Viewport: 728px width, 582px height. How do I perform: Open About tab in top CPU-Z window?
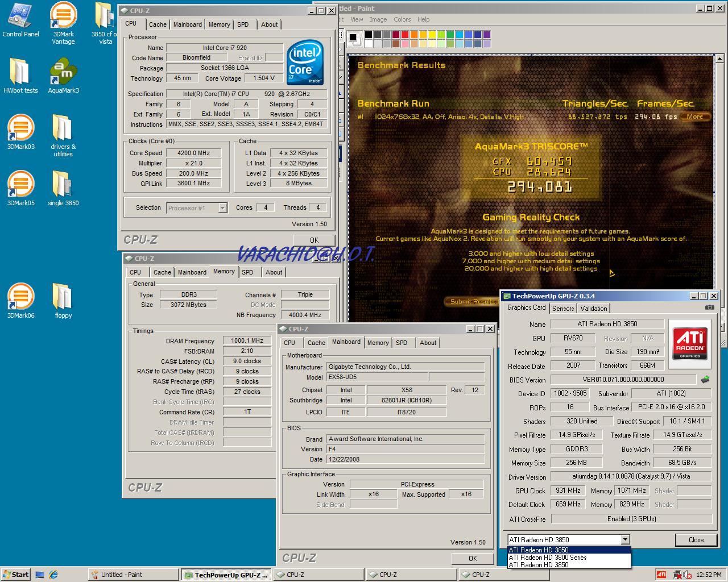270,24
